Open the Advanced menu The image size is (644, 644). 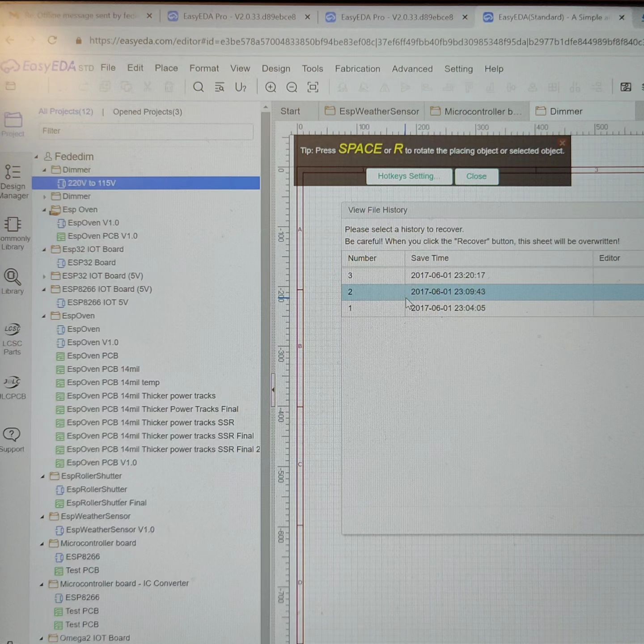[412, 69]
